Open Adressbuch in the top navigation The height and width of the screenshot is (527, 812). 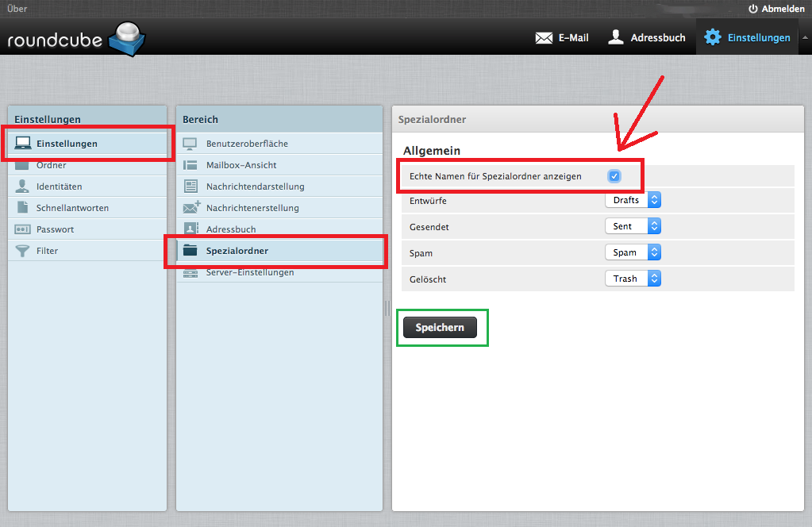(646, 37)
